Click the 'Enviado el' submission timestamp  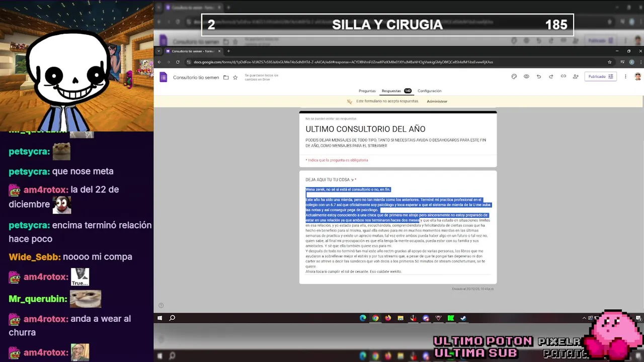click(x=473, y=289)
